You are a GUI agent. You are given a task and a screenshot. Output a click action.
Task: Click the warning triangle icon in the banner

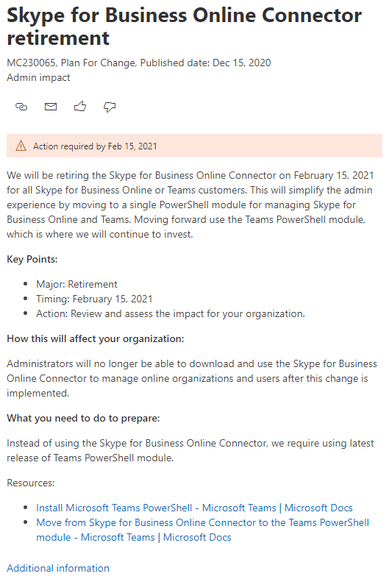[21, 146]
